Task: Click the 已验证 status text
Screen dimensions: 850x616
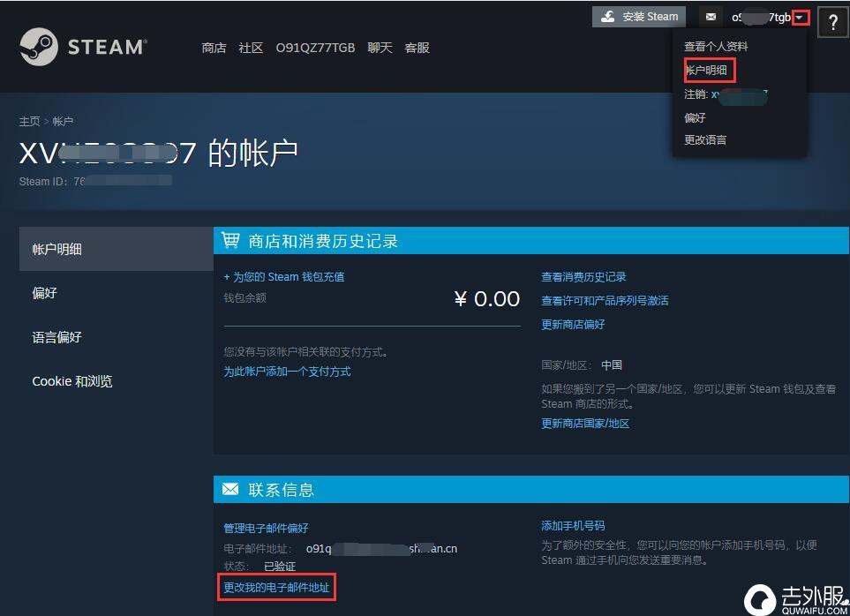Action: tap(280, 567)
